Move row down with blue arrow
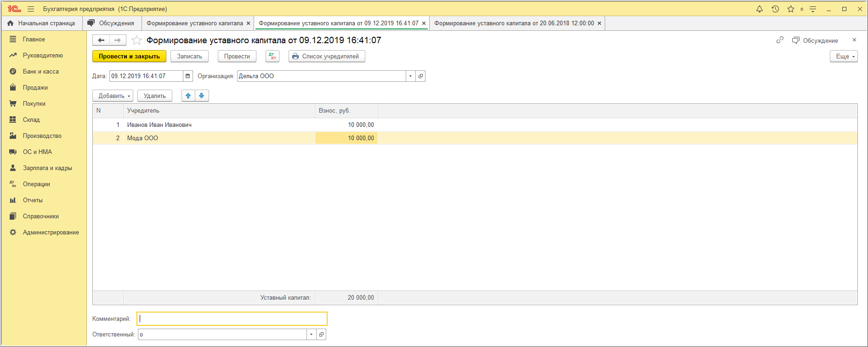 (x=202, y=96)
